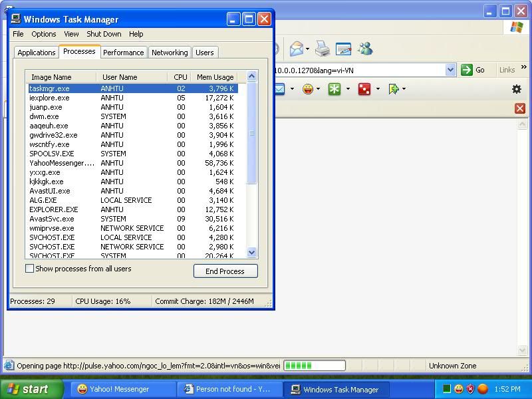Select the iexplore.exe process row
This screenshot has width=532, height=399.
coord(133,98)
